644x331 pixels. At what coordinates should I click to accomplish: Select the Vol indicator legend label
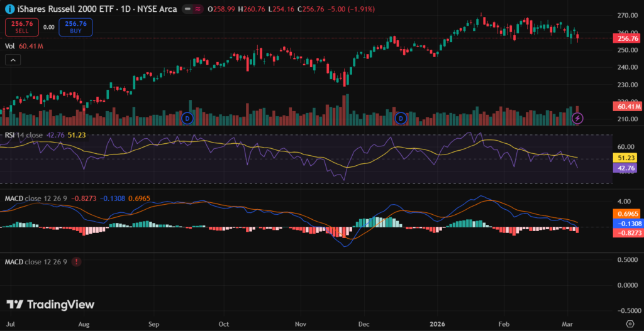[x=9, y=46]
